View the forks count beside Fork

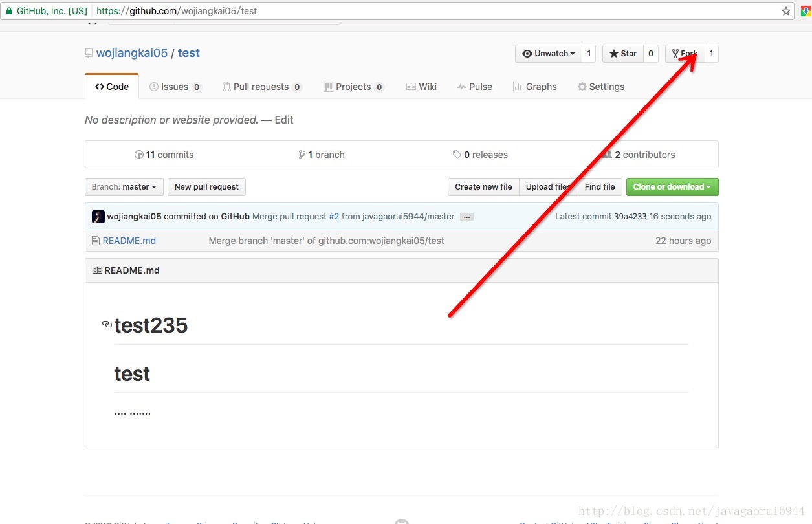pos(711,54)
